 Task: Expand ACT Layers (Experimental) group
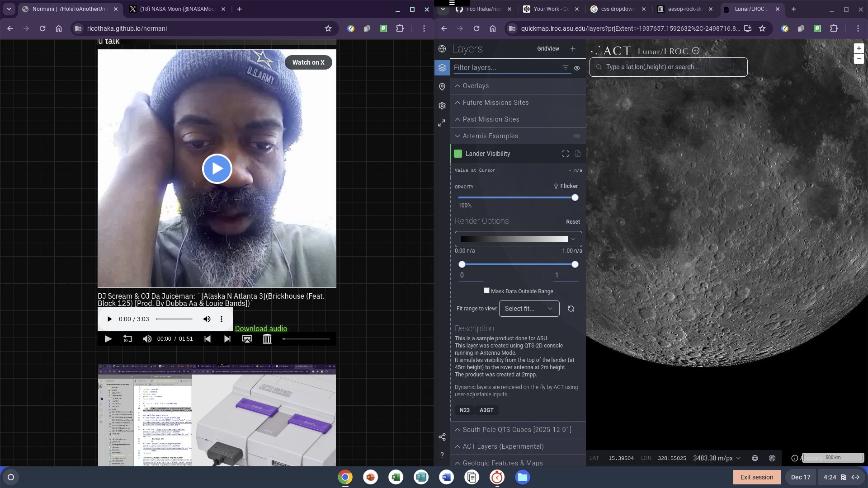[x=518, y=446]
